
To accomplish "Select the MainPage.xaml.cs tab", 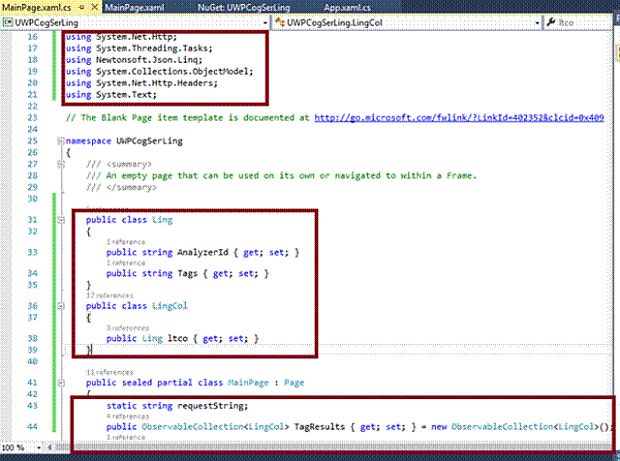I will pyautogui.click(x=36, y=8).
